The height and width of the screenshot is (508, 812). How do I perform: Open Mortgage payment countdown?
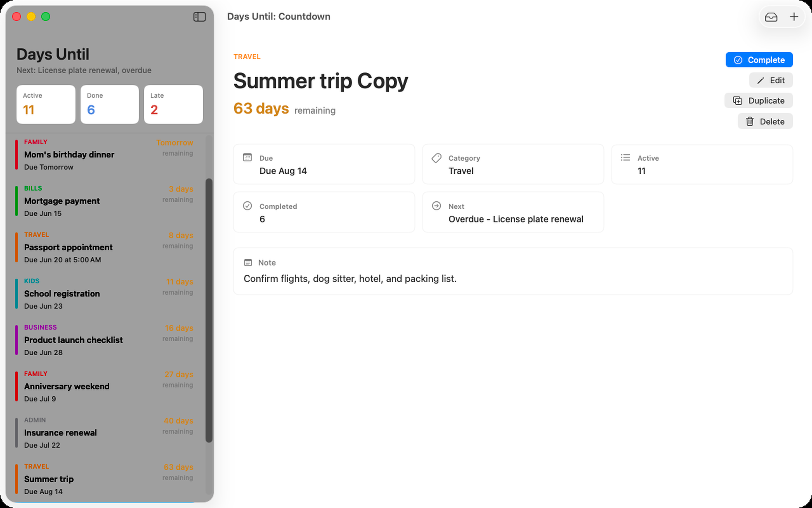tap(105, 201)
